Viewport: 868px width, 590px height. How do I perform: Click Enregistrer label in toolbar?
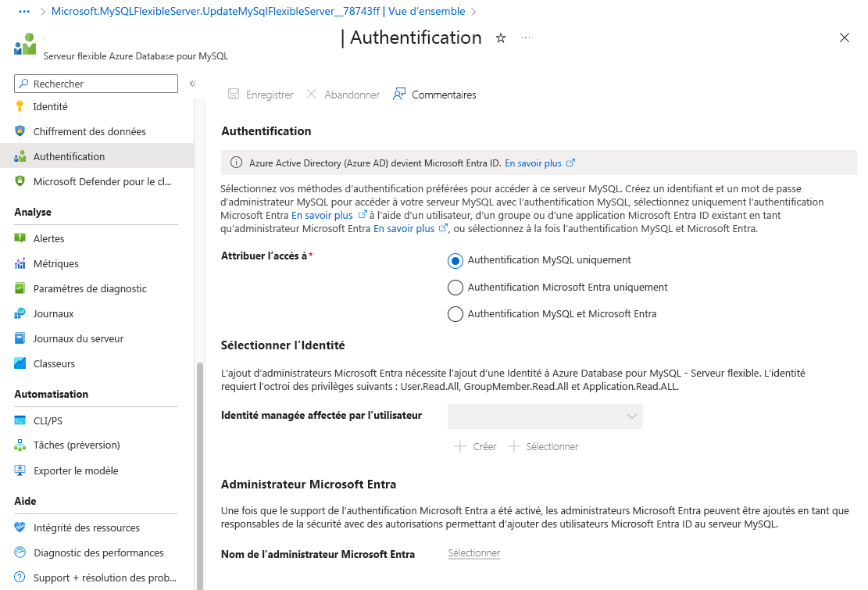[270, 95]
